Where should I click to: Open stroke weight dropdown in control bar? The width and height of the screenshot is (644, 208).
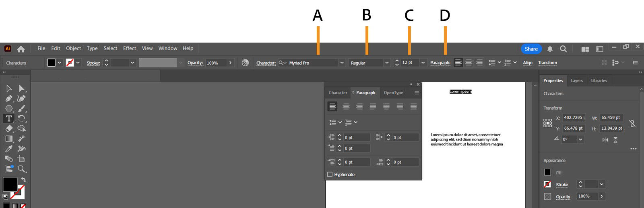pyautogui.click(x=132, y=63)
